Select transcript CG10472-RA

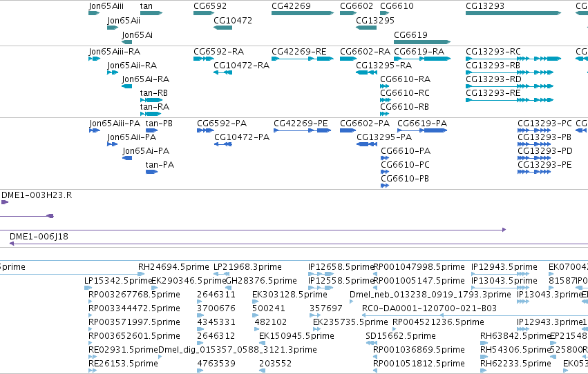pos(222,72)
